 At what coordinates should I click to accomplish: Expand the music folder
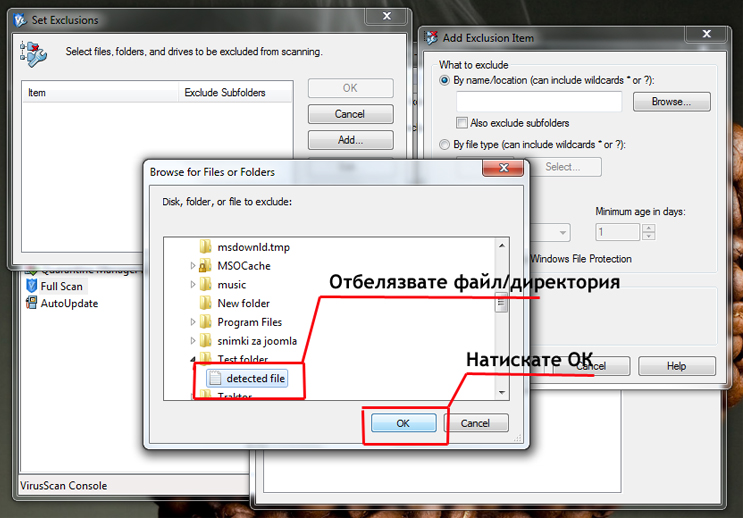click(x=192, y=284)
